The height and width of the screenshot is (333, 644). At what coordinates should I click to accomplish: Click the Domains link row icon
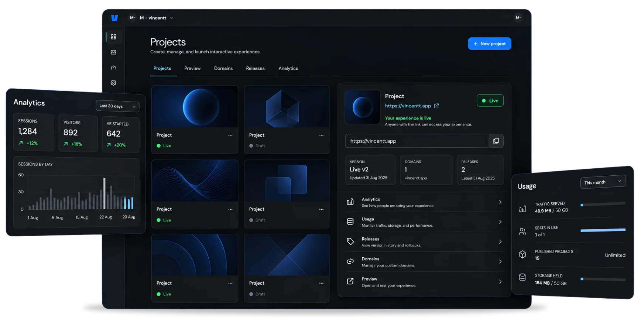(350, 262)
